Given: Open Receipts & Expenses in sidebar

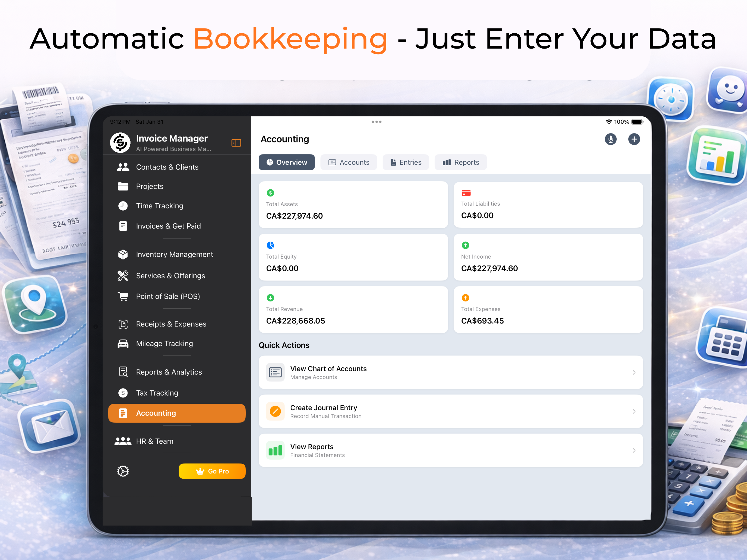Looking at the screenshot, I should pyautogui.click(x=171, y=324).
